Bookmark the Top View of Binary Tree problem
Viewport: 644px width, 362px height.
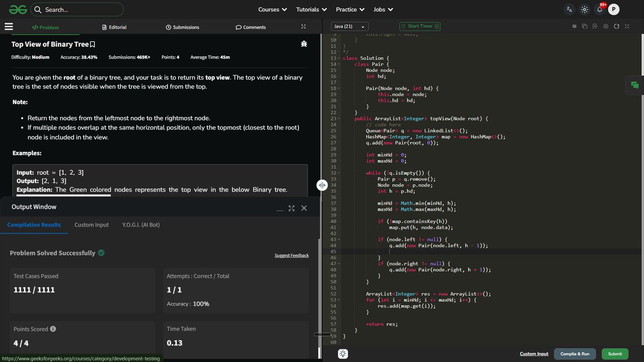pyautogui.click(x=93, y=45)
